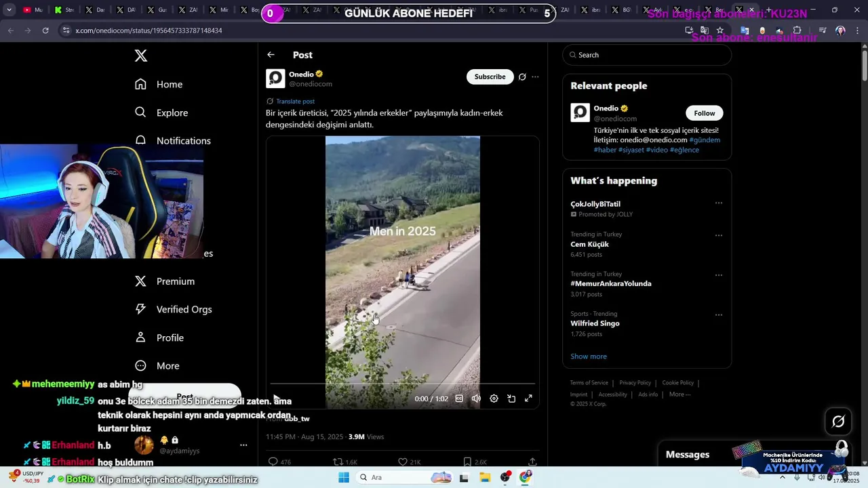Open Notifications in the sidebar
Viewport: 868px width, 488px height.
click(173, 140)
